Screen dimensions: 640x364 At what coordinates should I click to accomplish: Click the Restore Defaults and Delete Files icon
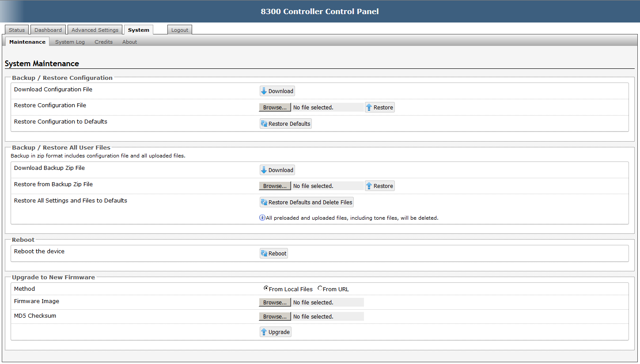tap(265, 202)
